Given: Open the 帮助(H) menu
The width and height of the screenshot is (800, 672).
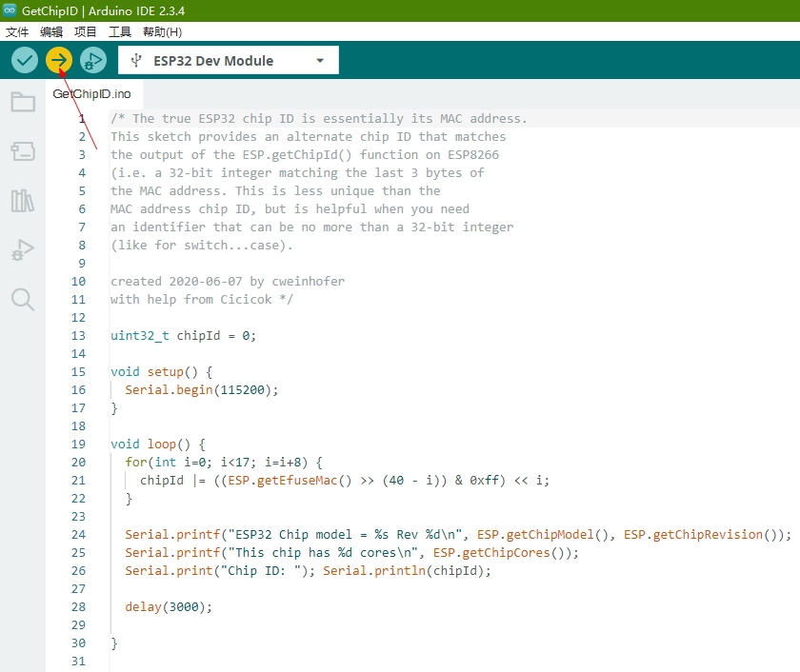Looking at the screenshot, I should [x=162, y=32].
